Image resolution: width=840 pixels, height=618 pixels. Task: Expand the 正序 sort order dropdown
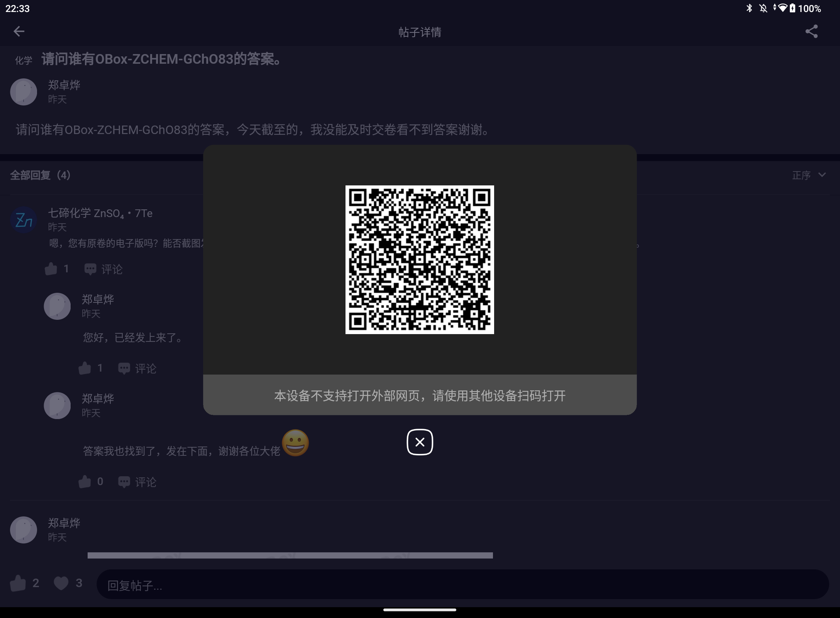(x=809, y=175)
